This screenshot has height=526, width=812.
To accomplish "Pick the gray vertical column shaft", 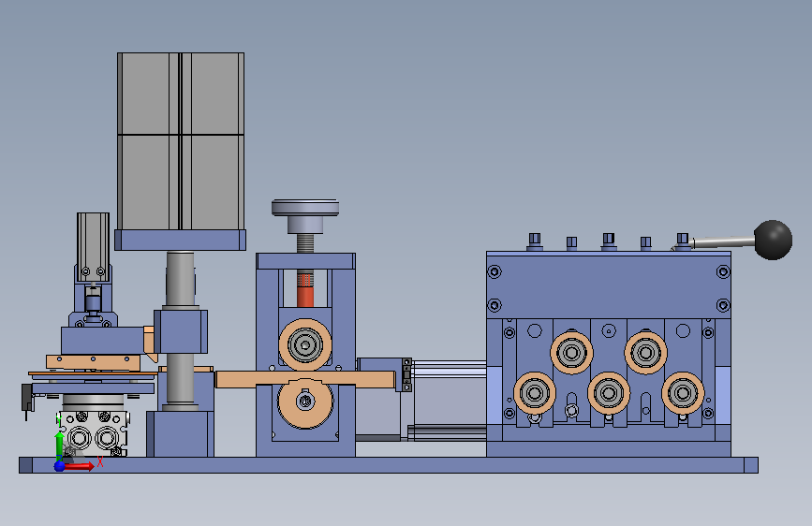I will pos(180,280).
